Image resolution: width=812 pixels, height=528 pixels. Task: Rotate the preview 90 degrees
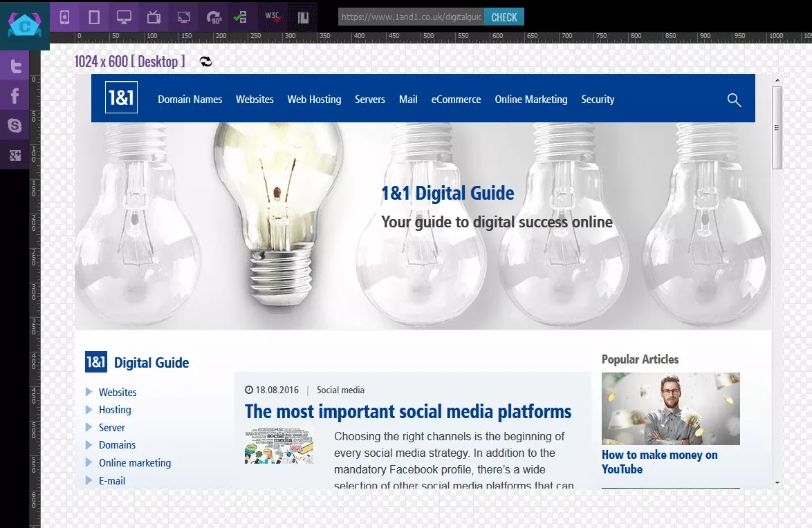pyautogui.click(x=214, y=17)
